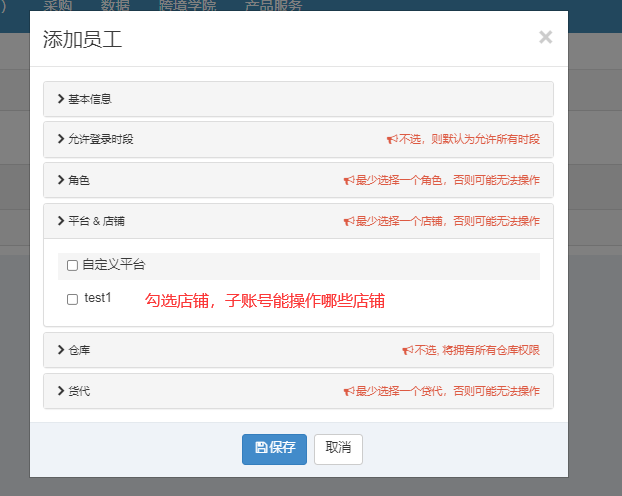Open the 数据 menu in top navigation
This screenshot has width=622, height=496.
(x=115, y=5)
